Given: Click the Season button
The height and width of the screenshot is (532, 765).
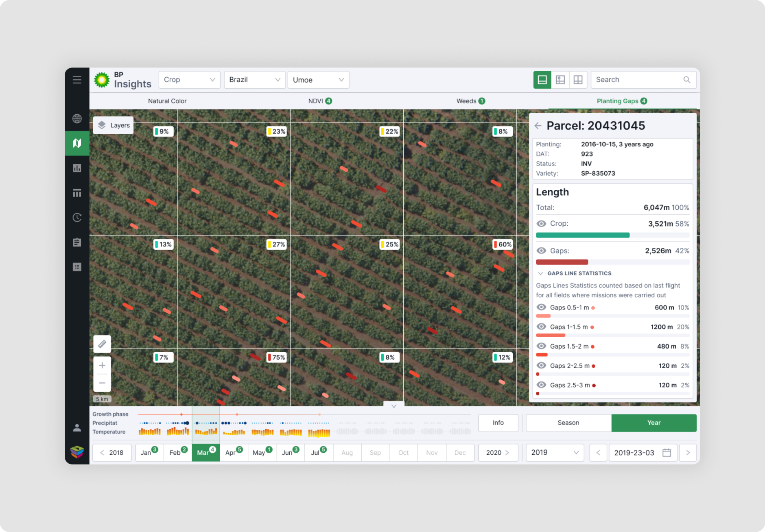Looking at the screenshot, I should tap(568, 423).
